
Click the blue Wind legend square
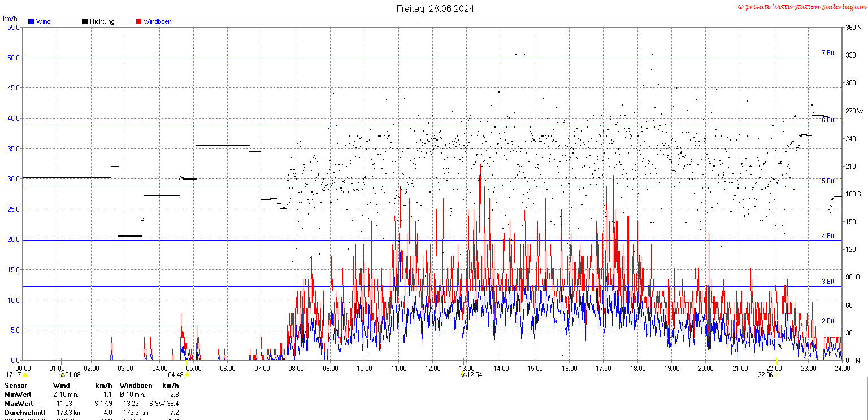[x=31, y=21]
